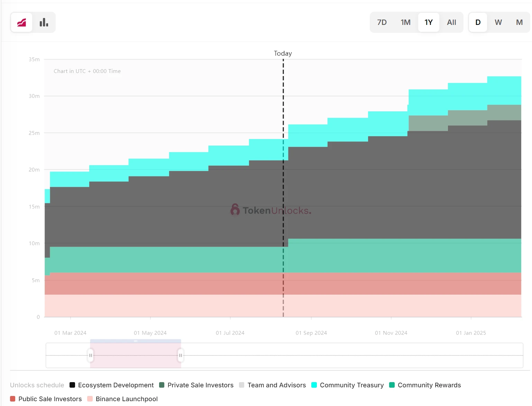Toggle Community Treasury legend entry

coord(348,385)
